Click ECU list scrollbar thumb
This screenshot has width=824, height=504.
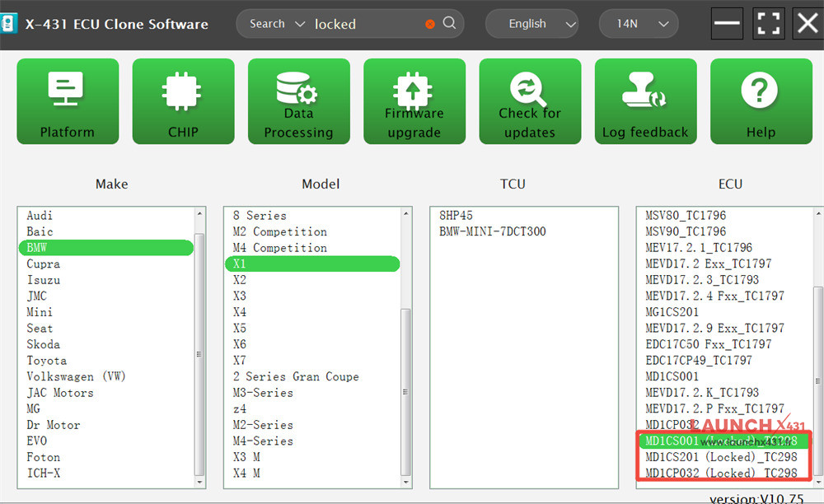click(x=818, y=380)
